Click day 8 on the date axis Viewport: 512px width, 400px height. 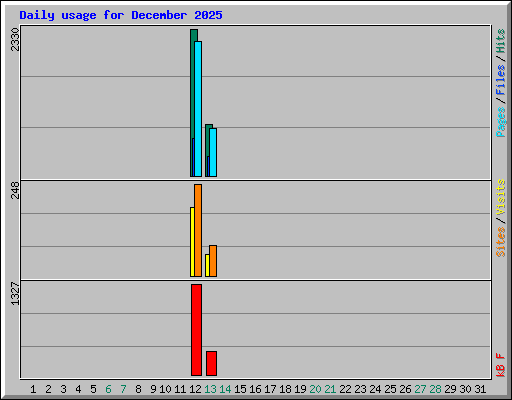click(x=138, y=389)
